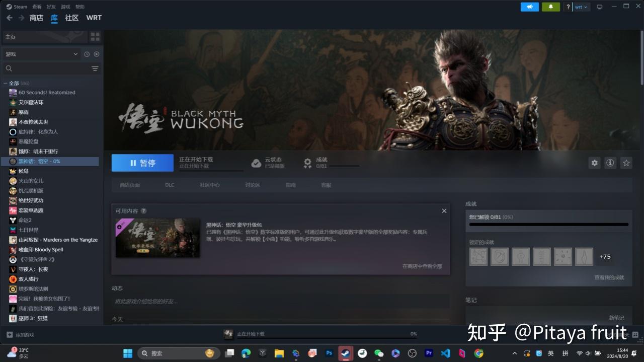Image resolution: width=644 pixels, height=362 pixels.
Task: Open File Explorer from the taskbar
Action: coord(279,353)
